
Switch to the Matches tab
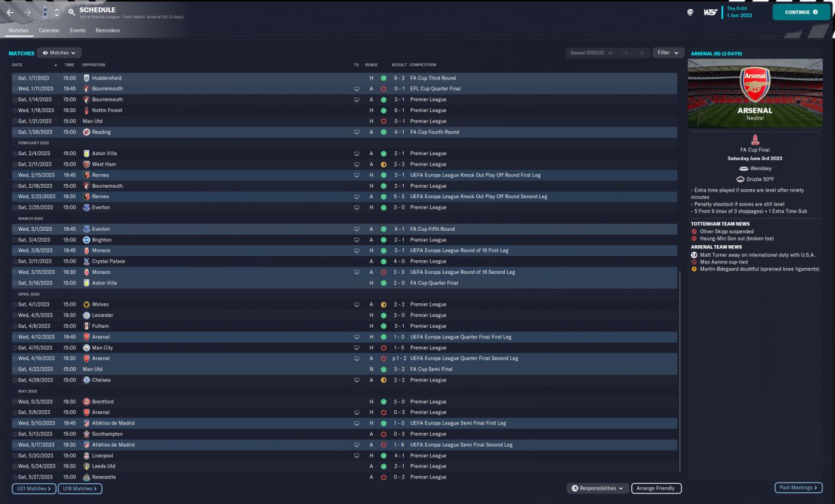tap(18, 31)
